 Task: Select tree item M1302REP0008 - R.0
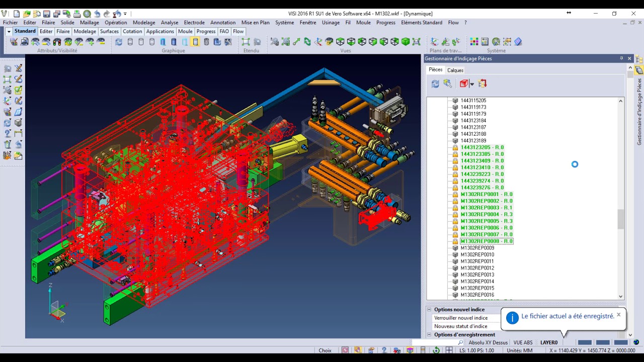[487, 241]
